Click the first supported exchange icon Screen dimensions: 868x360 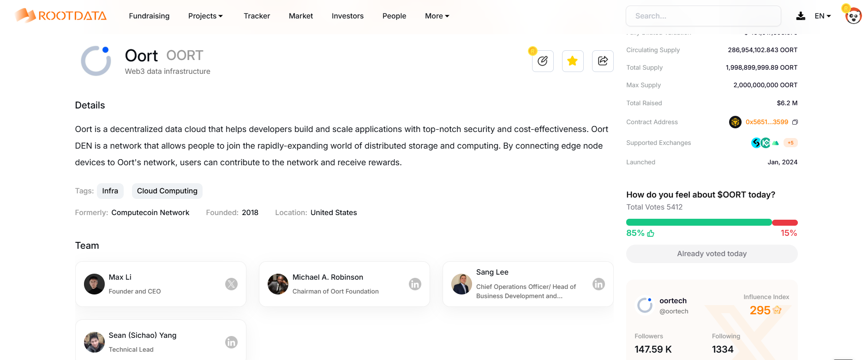pos(755,143)
